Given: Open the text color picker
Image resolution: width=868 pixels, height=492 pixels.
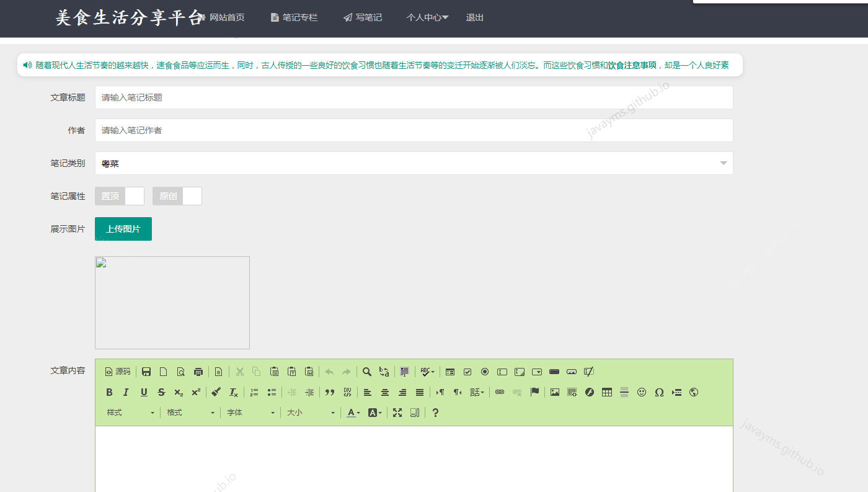Looking at the screenshot, I should (x=352, y=412).
